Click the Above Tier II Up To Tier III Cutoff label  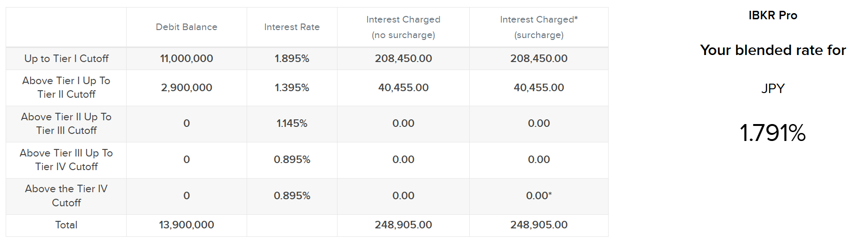pyautogui.click(x=66, y=124)
